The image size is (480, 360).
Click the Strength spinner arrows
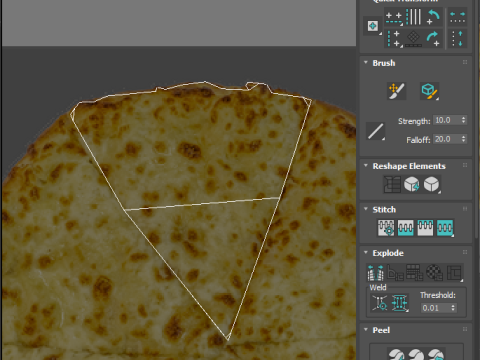point(464,120)
